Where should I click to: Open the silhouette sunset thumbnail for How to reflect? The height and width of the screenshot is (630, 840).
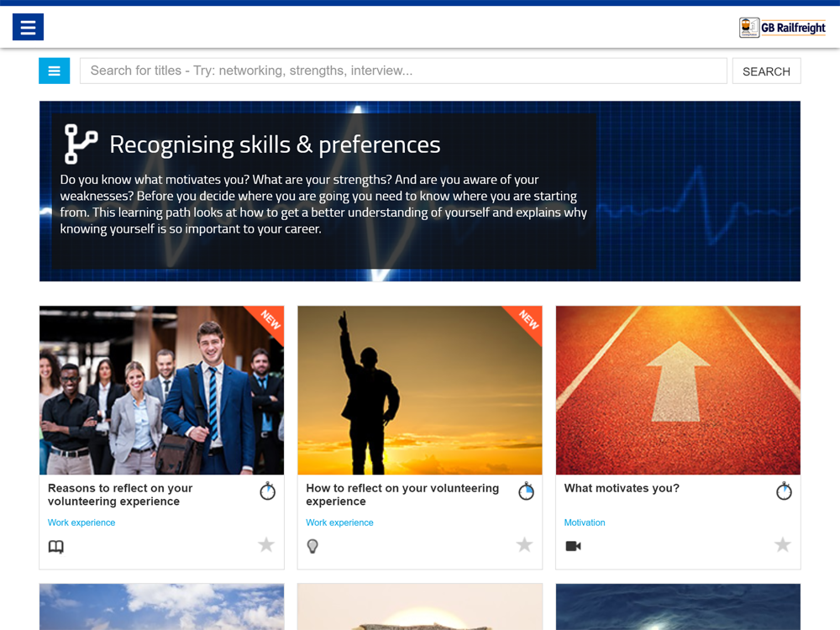420,390
